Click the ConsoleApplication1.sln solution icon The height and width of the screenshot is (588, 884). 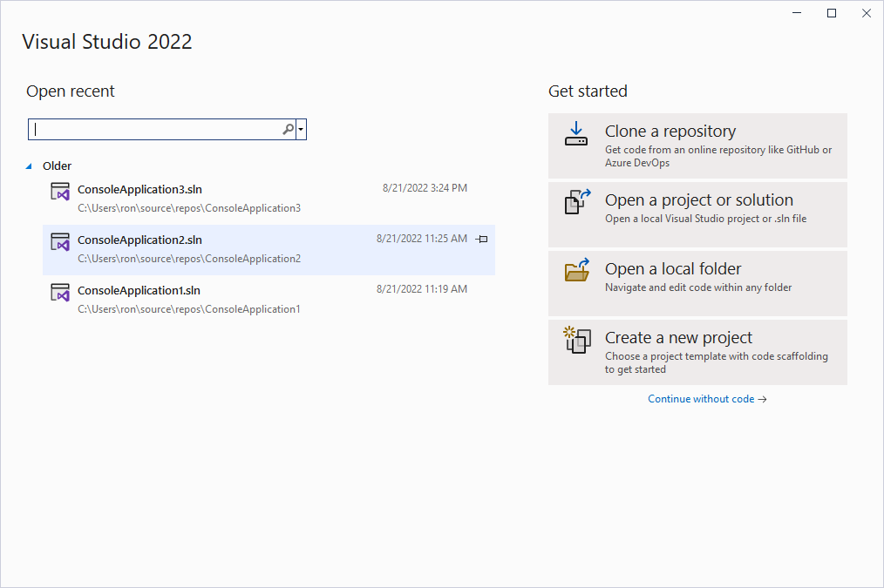[x=60, y=294]
